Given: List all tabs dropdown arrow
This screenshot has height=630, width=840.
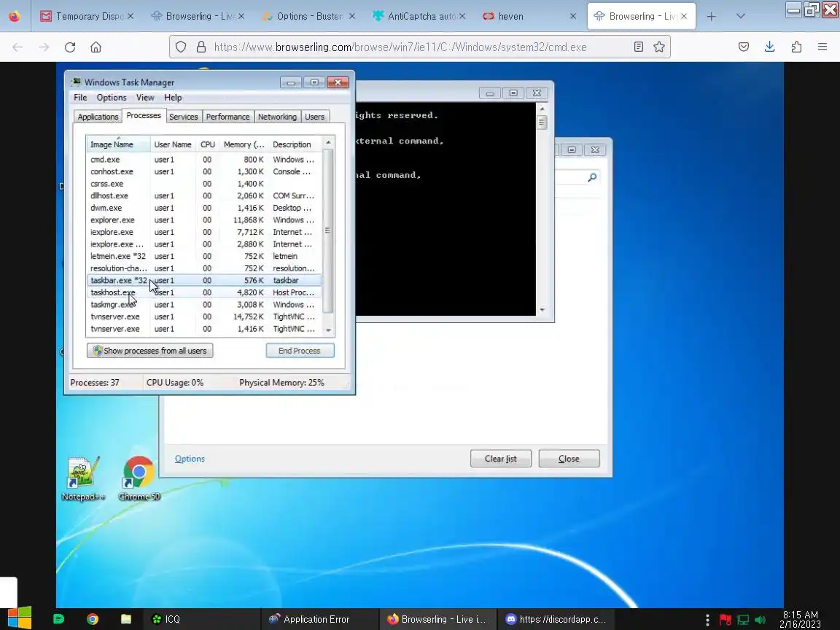Looking at the screenshot, I should [x=741, y=17].
